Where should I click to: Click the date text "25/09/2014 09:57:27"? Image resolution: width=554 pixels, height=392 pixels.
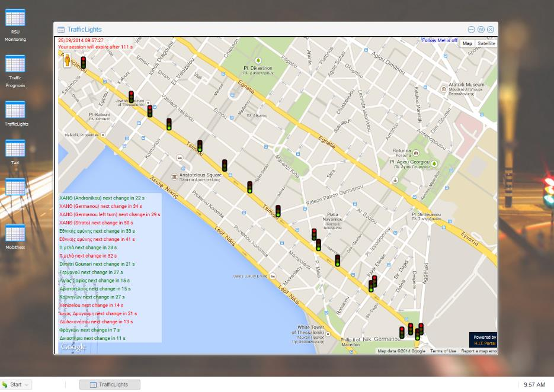coord(81,41)
